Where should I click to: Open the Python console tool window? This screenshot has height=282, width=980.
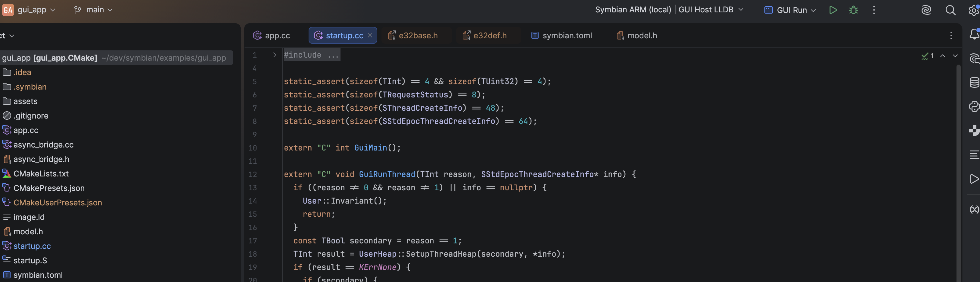[x=974, y=106]
